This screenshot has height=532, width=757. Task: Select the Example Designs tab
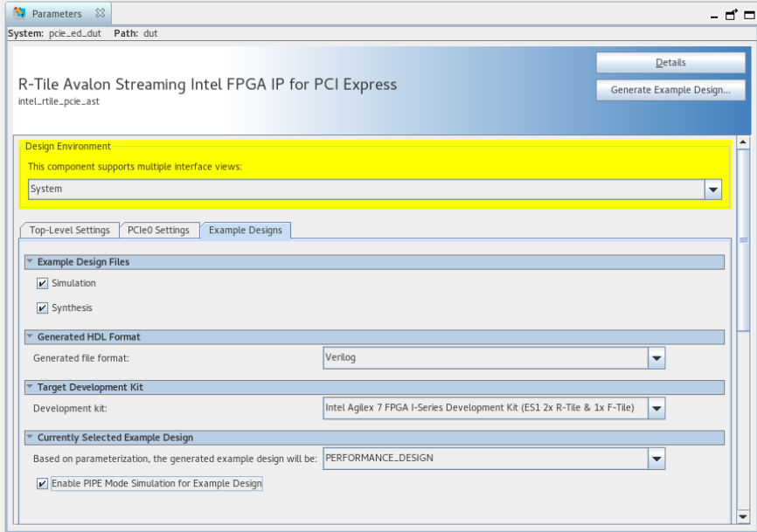click(x=246, y=230)
